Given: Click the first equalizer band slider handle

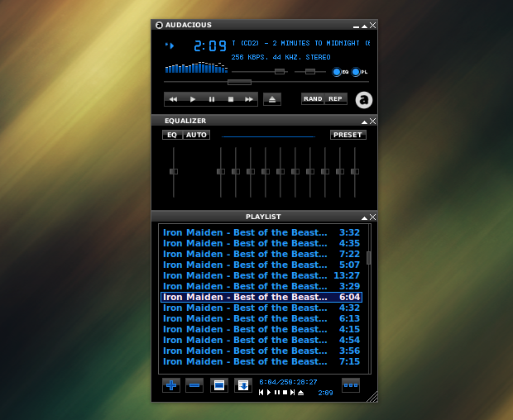Looking at the screenshot, I should [x=221, y=172].
